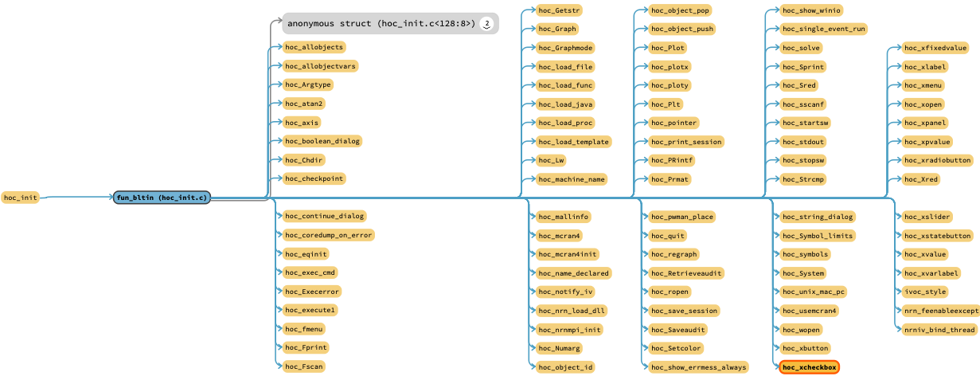This screenshot has height=376, width=980.
Task: Open the hoc_boolean_dialog node
Action: (322, 141)
